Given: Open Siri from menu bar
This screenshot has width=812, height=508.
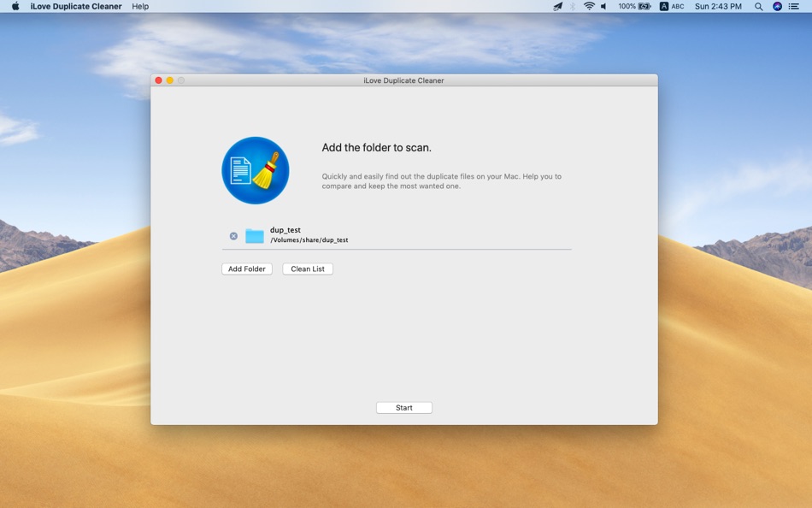Looking at the screenshot, I should click(777, 6).
